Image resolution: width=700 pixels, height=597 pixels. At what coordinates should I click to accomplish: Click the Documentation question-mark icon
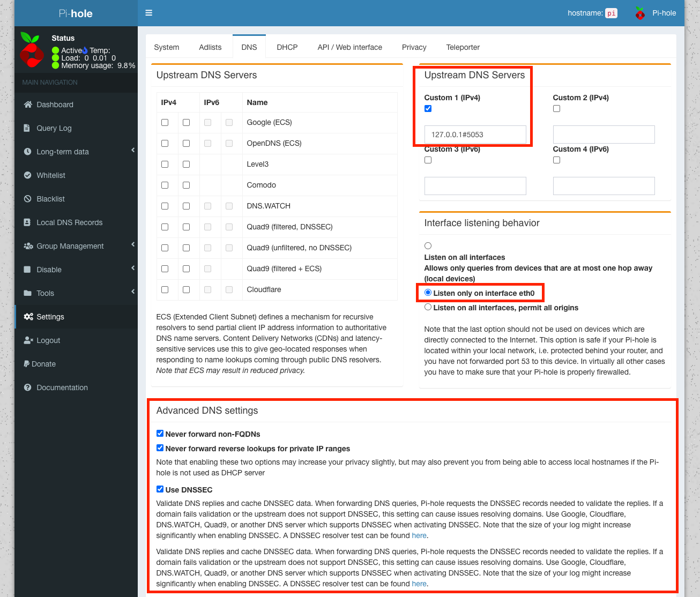point(27,387)
